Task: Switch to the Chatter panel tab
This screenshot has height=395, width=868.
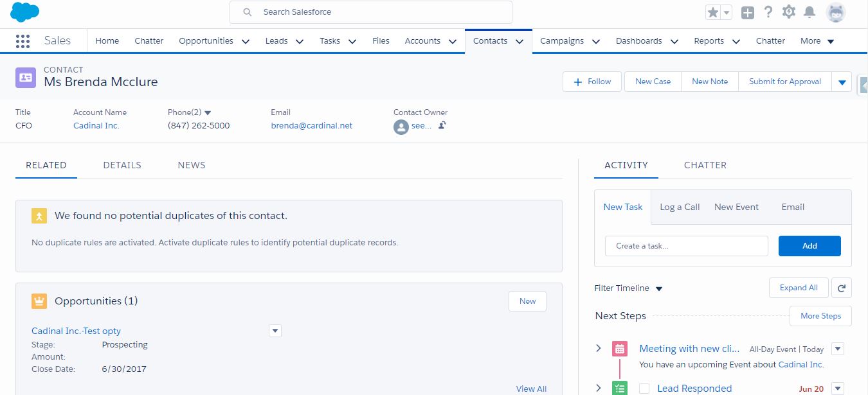Action: click(x=705, y=165)
